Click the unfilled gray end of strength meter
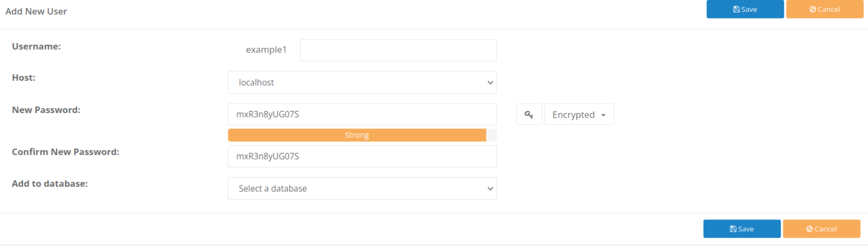868x246 pixels. point(492,135)
